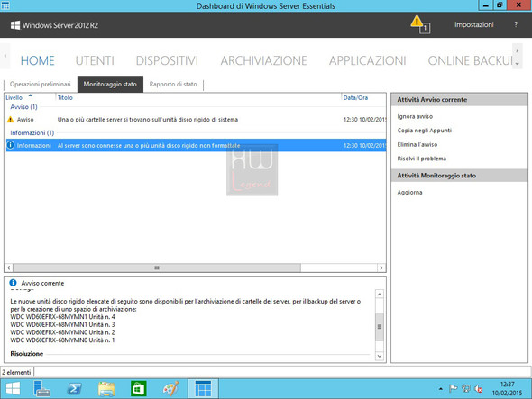Open the alert warning icon in header

[420, 24]
